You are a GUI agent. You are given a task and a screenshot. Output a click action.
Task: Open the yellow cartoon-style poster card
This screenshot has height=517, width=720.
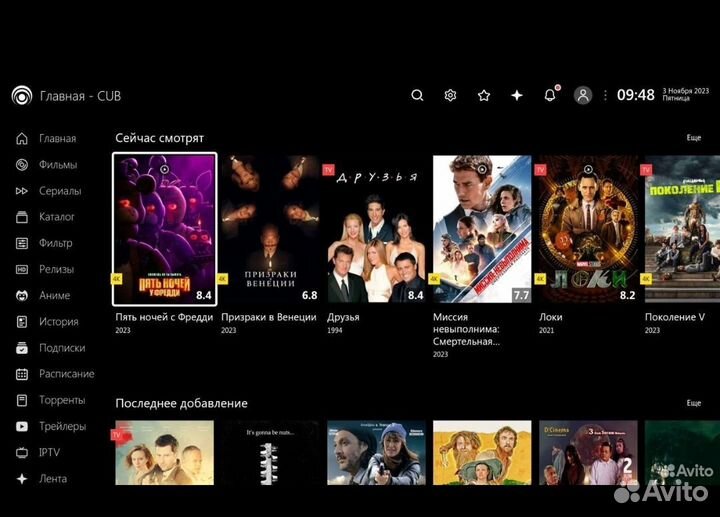tap(482, 453)
